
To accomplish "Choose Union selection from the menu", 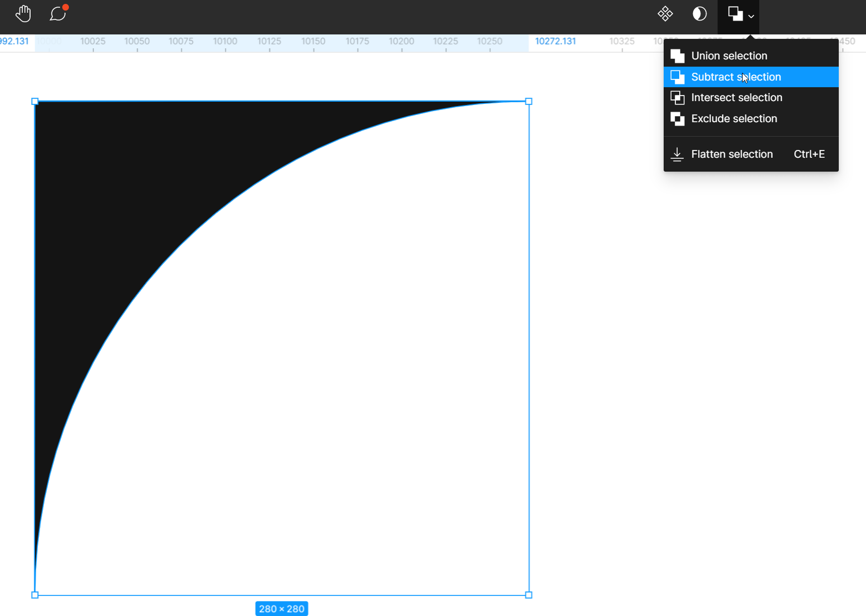I will tap(729, 56).
